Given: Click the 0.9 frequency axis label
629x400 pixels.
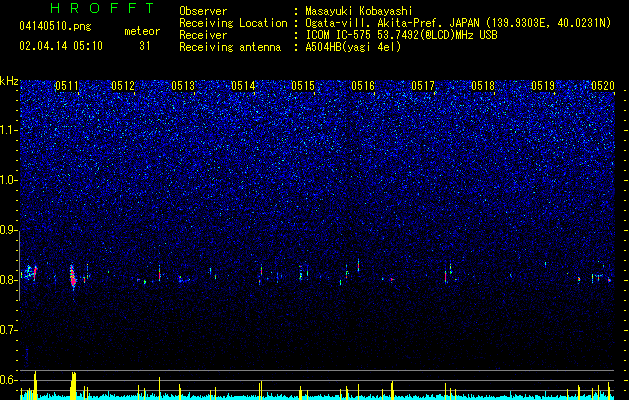Looking at the screenshot, I should (9, 230).
